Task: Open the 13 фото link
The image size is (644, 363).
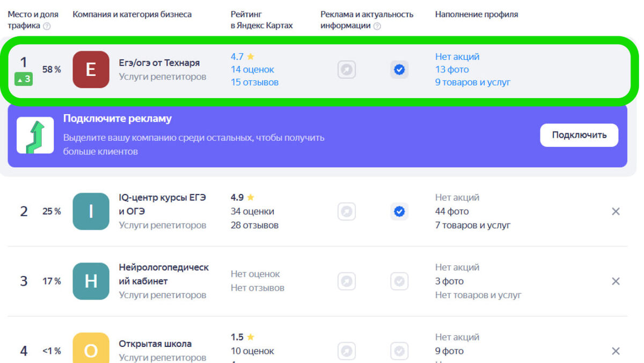Action: (452, 70)
